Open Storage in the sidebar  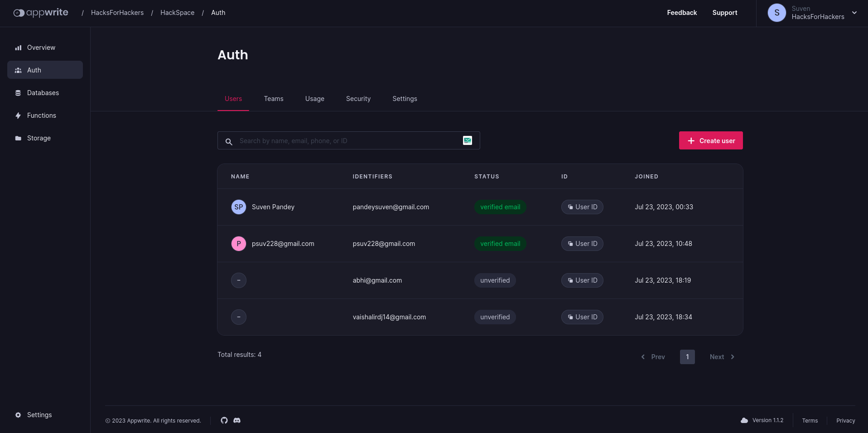(x=45, y=138)
